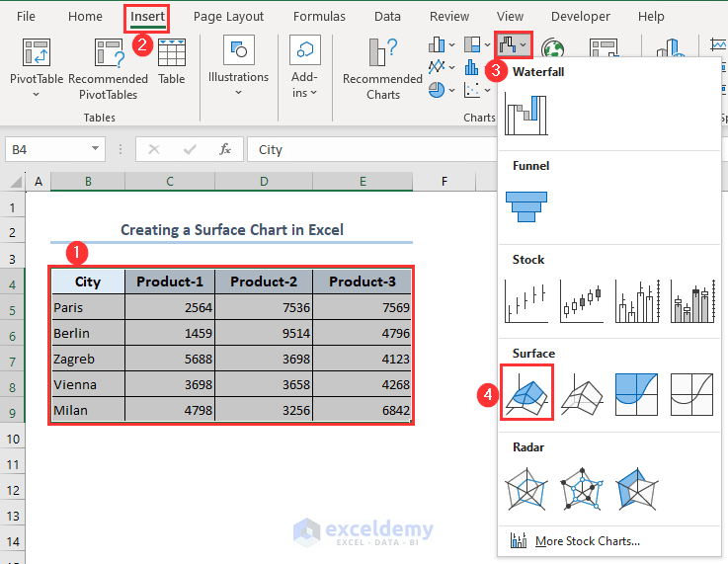Choose the Radar with Markers chart
This screenshot has width=728, height=564.
(x=581, y=489)
